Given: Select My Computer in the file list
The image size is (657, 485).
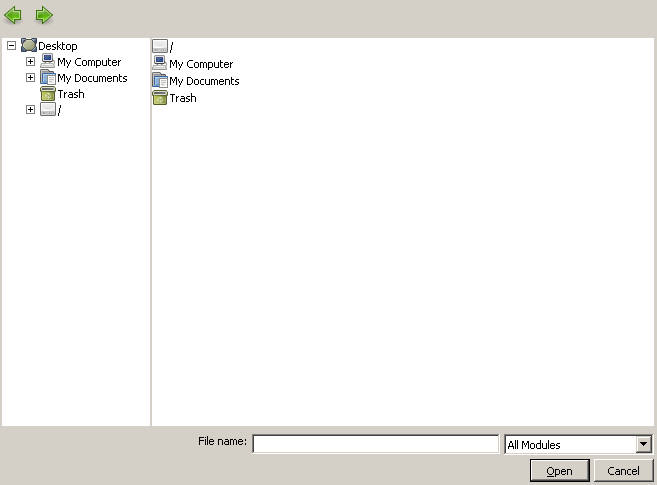Looking at the screenshot, I should click(x=200, y=64).
